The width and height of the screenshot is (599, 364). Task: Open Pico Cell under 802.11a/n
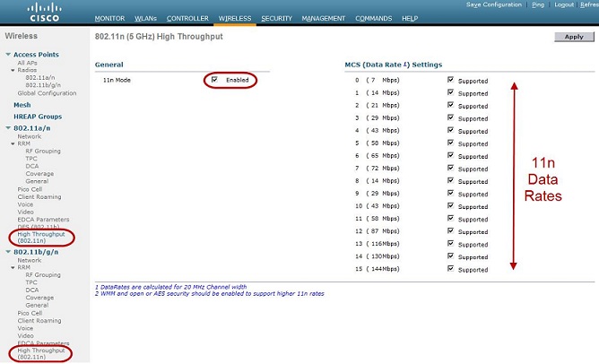[30, 189]
